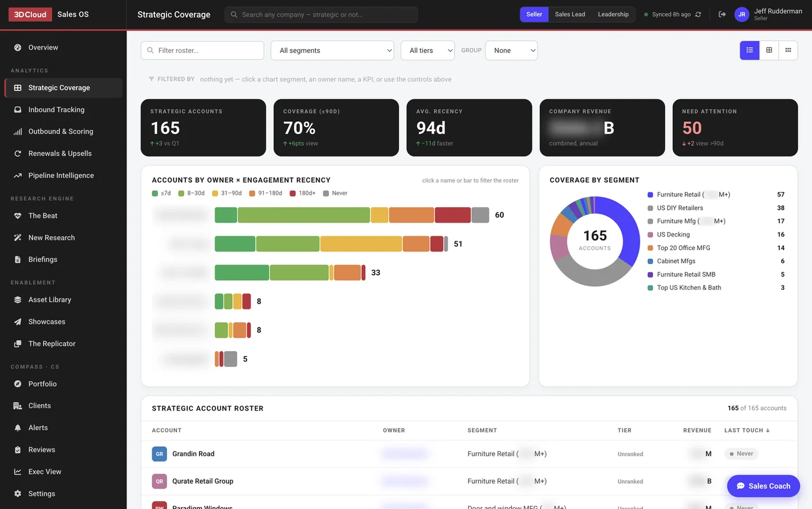The image size is (812, 509).
Task: Select Strategic Coverage in the sidebar
Action: pyautogui.click(x=63, y=88)
